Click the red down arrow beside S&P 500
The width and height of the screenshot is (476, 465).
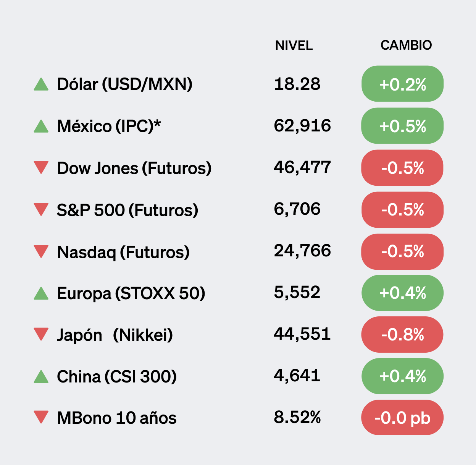click(x=41, y=209)
